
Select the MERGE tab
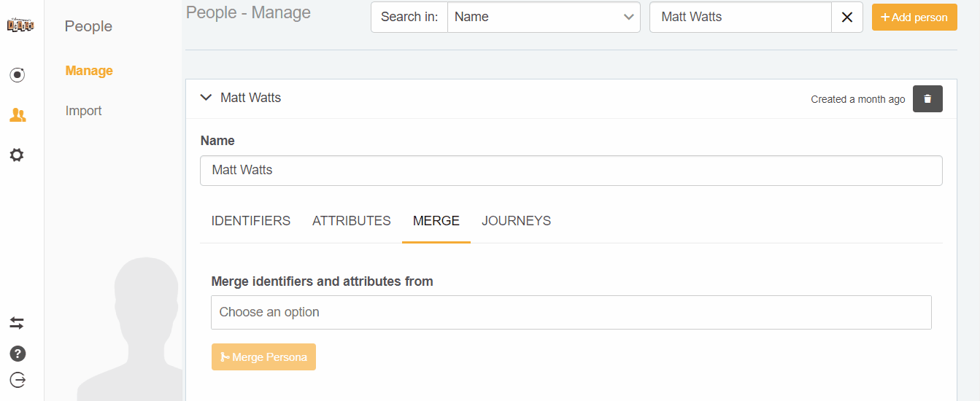pos(436,221)
